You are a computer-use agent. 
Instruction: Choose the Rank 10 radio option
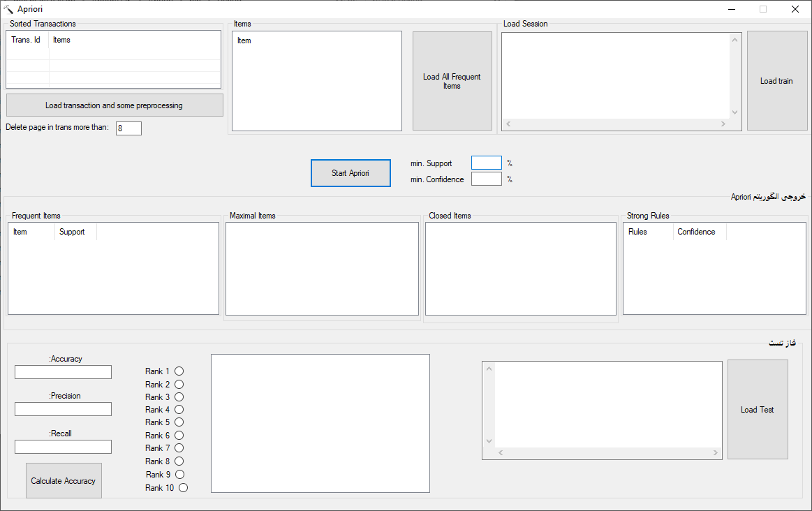[183, 488]
